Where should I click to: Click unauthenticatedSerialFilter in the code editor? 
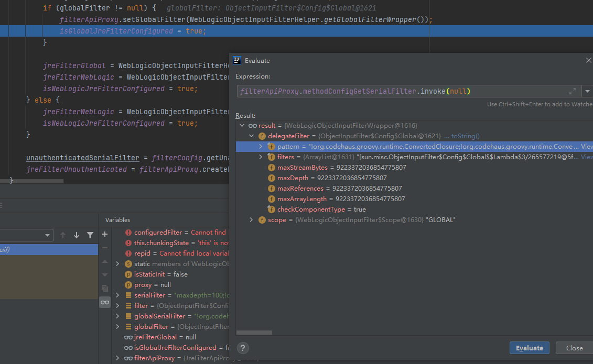tap(82, 158)
